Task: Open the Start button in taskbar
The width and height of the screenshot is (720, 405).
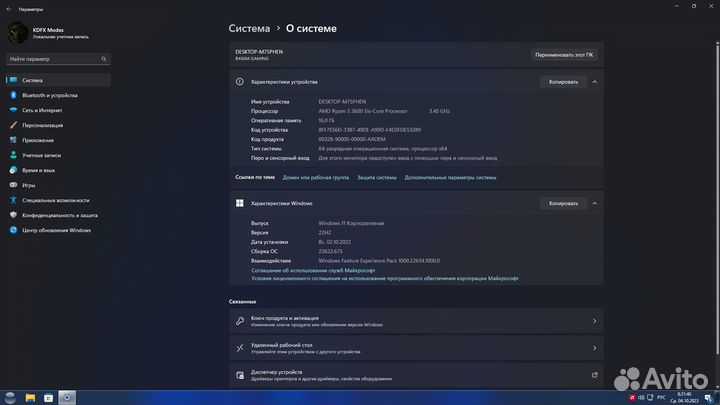Action: tap(10, 398)
